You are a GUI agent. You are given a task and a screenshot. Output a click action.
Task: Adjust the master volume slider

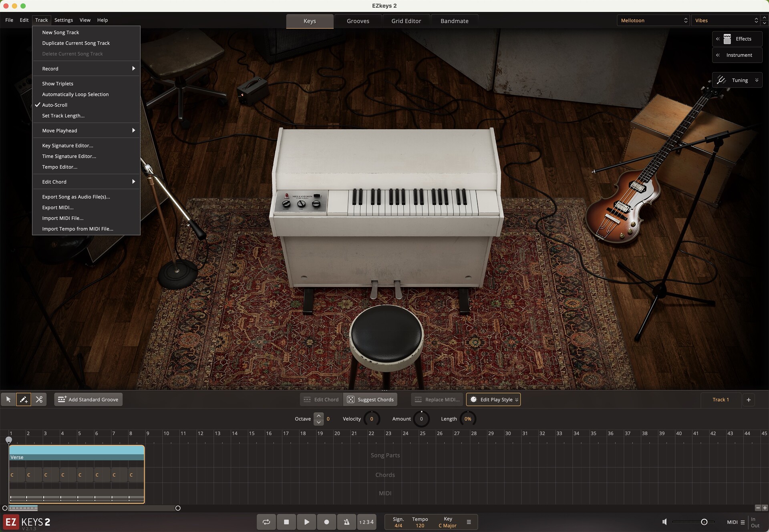click(x=704, y=522)
